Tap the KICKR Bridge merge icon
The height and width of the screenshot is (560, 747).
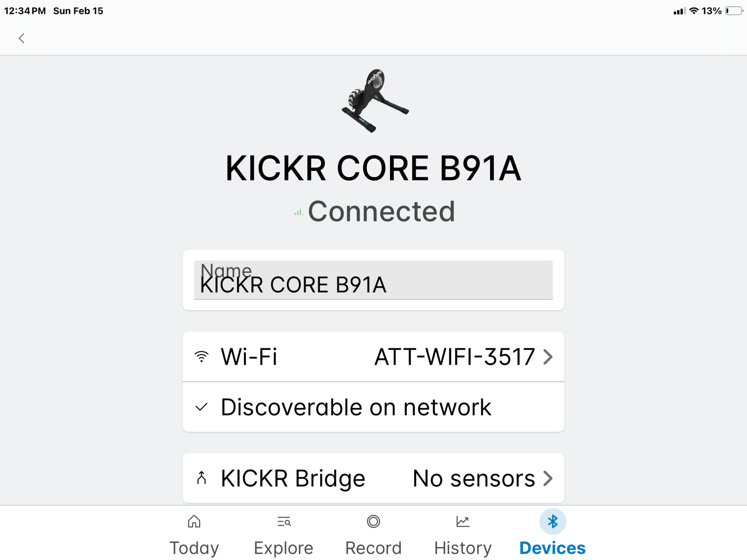coord(202,478)
